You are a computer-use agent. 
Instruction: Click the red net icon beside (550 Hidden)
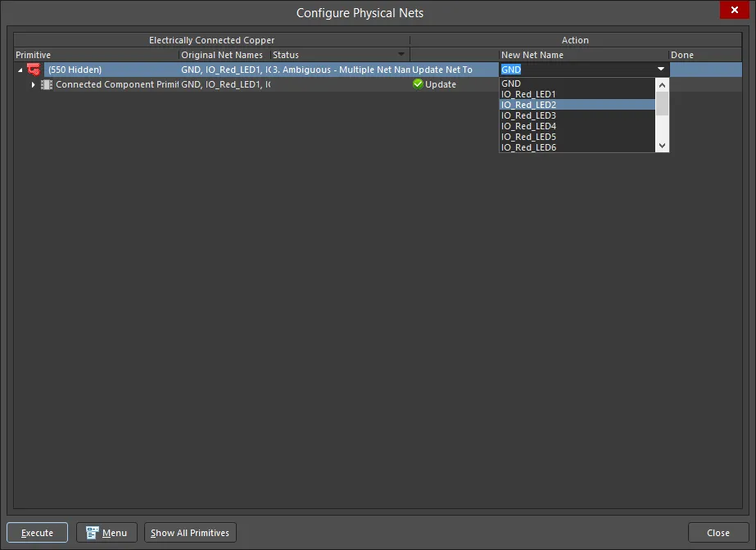[x=34, y=70]
